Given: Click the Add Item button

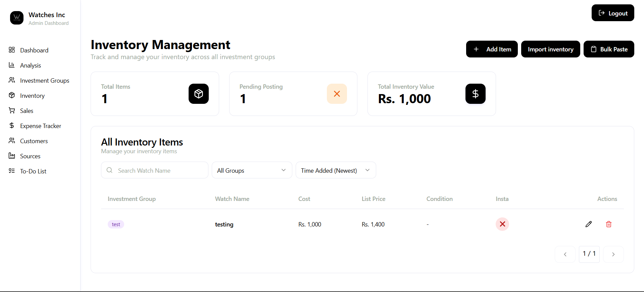Looking at the screenshot, I should 492,49.
